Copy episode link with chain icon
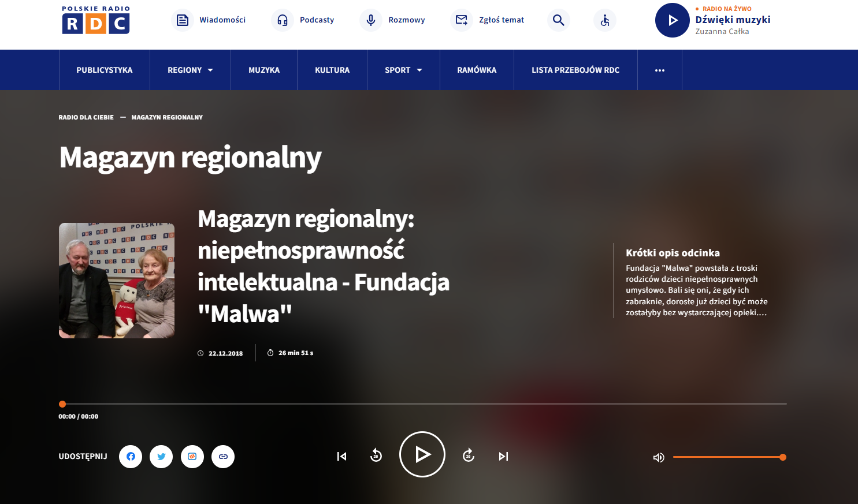The image size is (858, 504). [223, 457]
